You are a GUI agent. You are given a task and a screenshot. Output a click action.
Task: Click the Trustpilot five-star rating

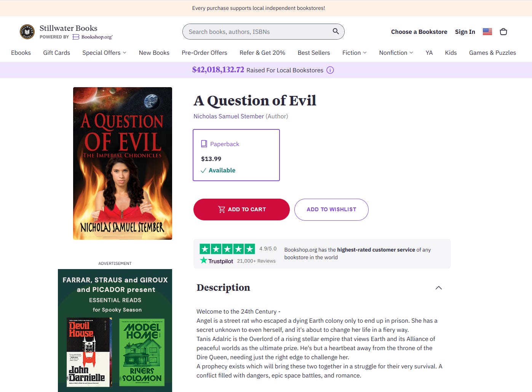tap(227, 249)
